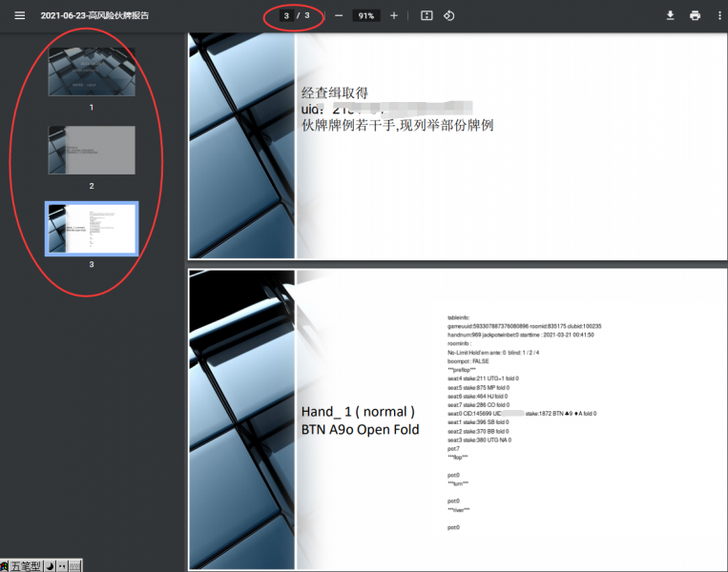Open the IME soft keyboard icon
728x572 pixels.
(74, 565)
